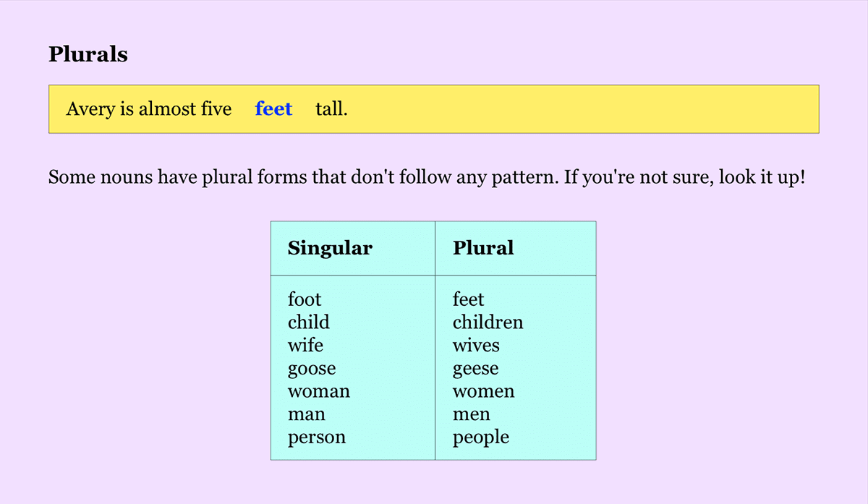
Task: Select the word "children" in the table
Action: coord(488,323)
